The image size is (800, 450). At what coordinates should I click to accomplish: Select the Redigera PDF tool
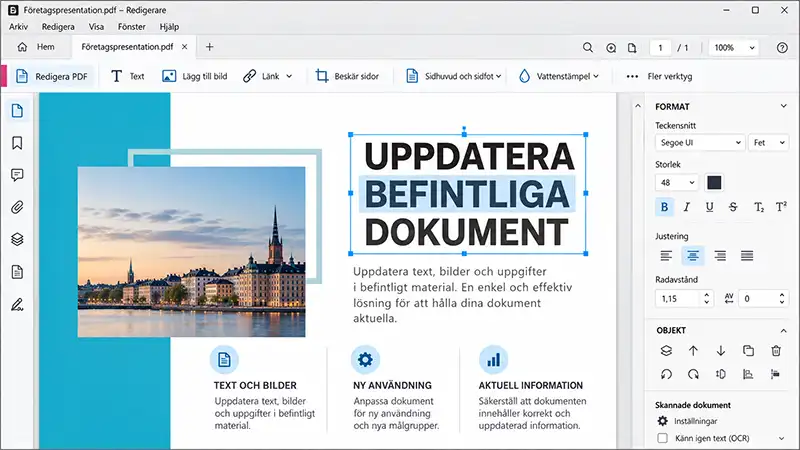coord(52,77)
